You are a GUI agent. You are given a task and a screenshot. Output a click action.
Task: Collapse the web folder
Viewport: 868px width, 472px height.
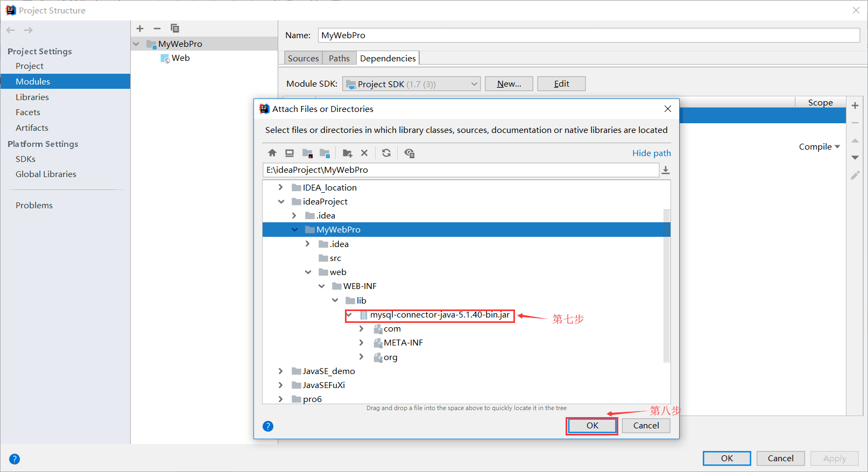(x=308, y=272)
